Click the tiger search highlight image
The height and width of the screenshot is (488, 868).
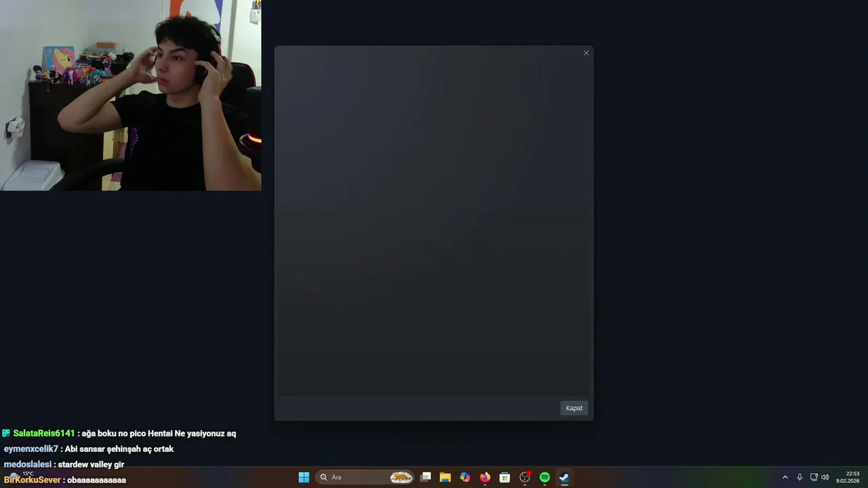(401, 477)
